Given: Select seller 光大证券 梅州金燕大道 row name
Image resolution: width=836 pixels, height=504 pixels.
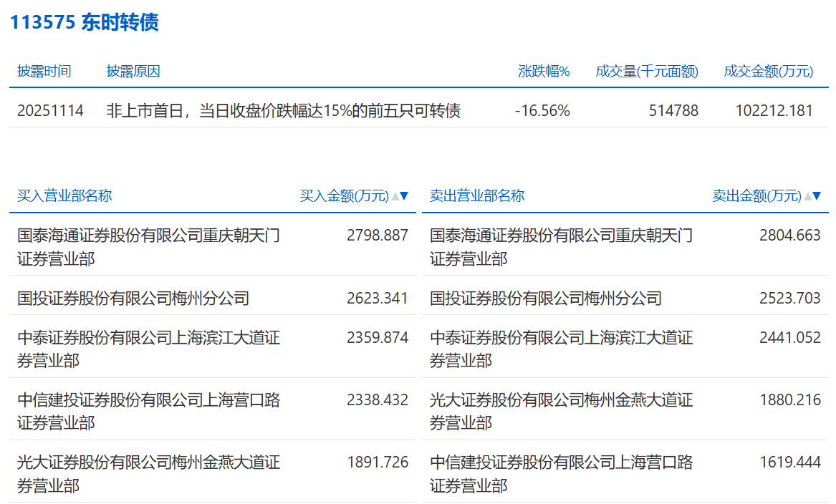Looking at the screenshot, I should click(562, 412).
